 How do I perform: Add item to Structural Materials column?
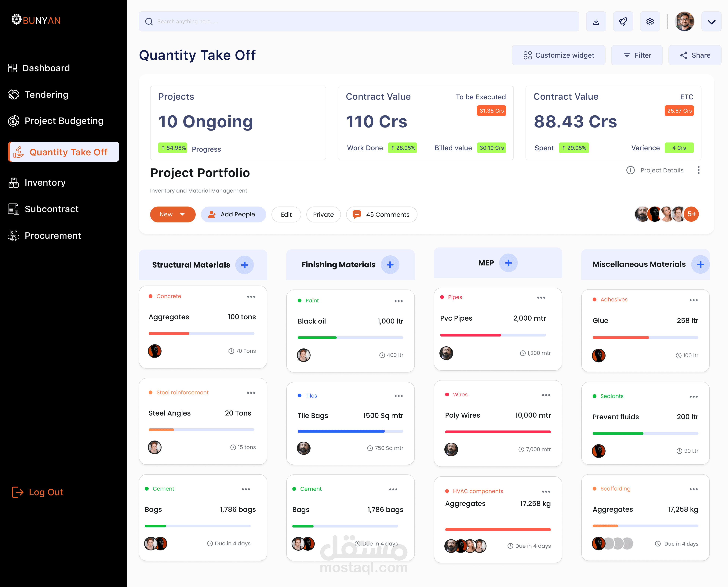point(244,265)
